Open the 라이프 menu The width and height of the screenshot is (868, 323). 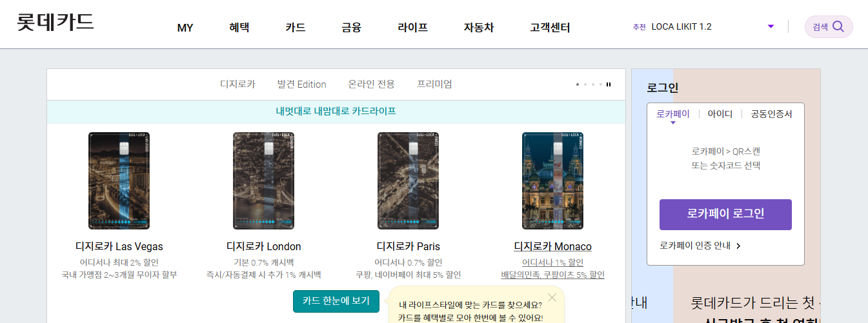coord(412,28)
